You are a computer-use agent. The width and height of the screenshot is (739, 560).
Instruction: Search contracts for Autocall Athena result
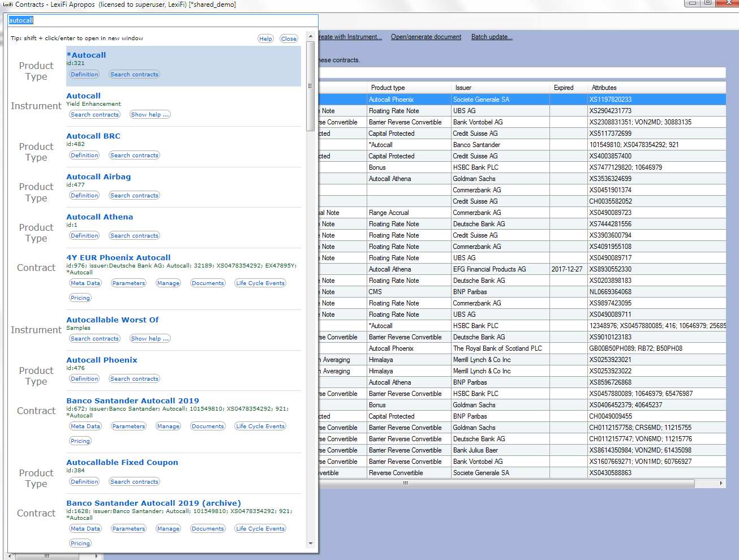pos(134,236)
